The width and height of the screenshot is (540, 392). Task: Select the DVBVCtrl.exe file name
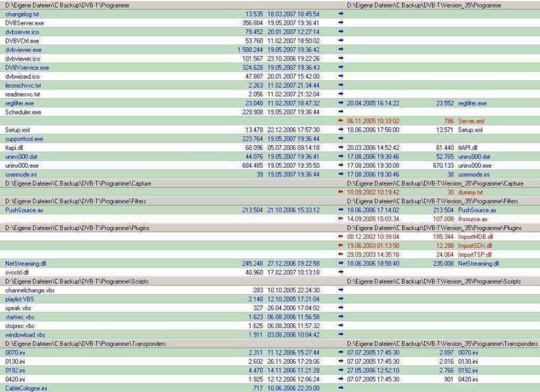[x=22, y=41]
